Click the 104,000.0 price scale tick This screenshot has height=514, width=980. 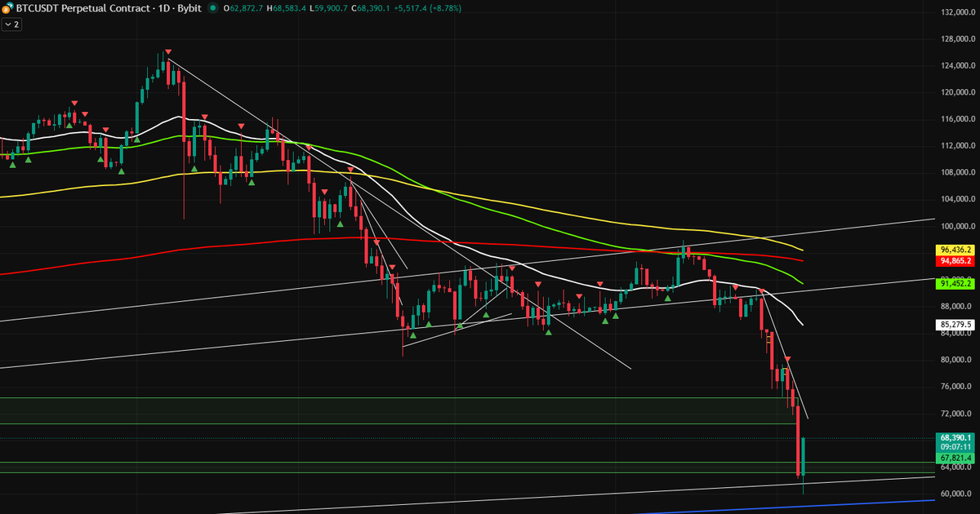point(957,199)
